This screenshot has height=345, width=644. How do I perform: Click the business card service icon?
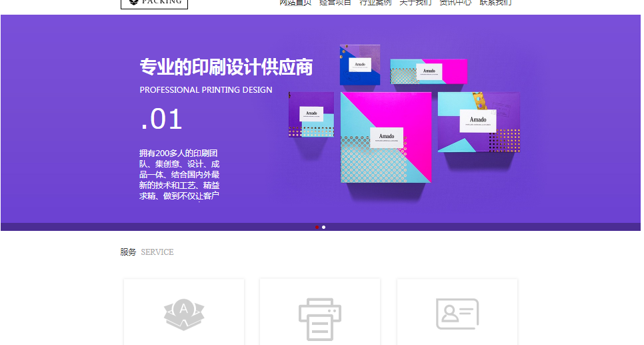coord(457,314)
